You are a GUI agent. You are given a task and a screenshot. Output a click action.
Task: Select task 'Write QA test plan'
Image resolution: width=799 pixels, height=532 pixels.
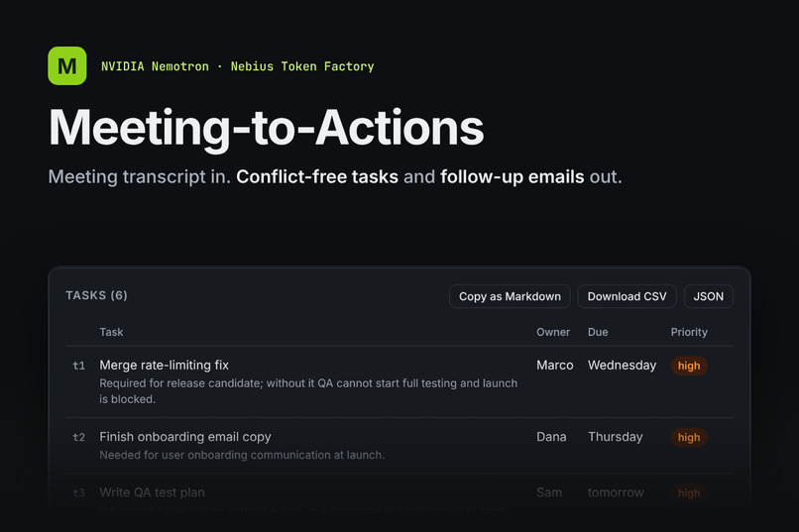(152, 492)
